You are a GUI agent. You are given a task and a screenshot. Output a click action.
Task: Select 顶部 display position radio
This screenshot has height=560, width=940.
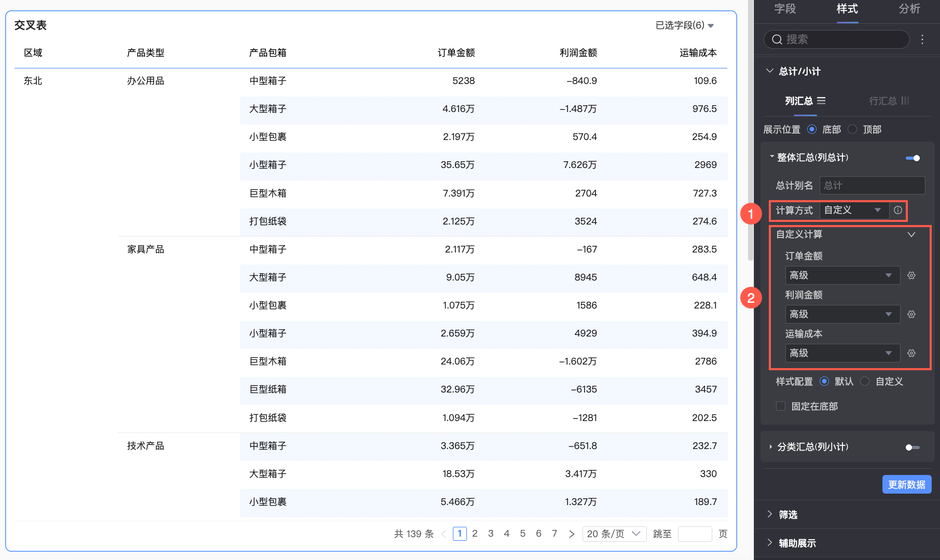852,129
